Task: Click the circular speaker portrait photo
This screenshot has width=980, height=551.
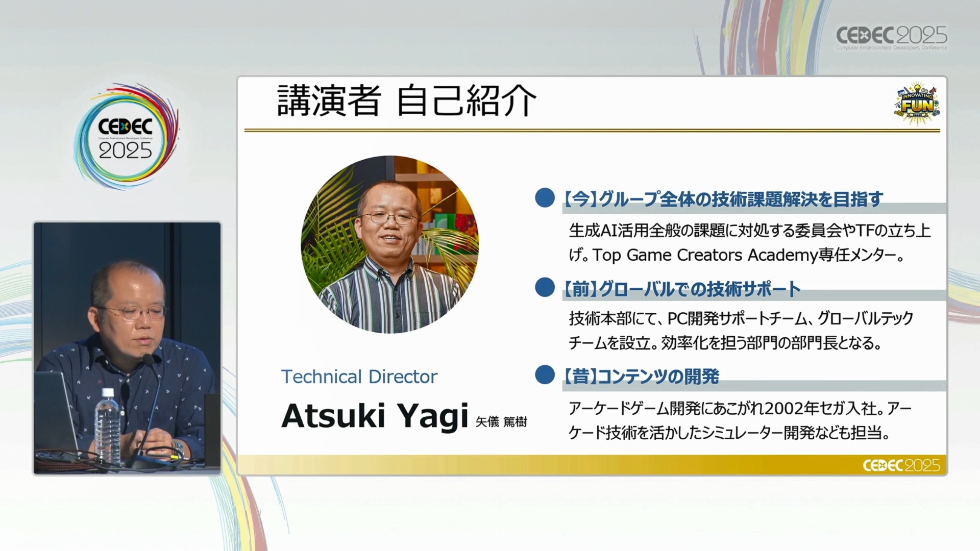Action: [390, 244]
